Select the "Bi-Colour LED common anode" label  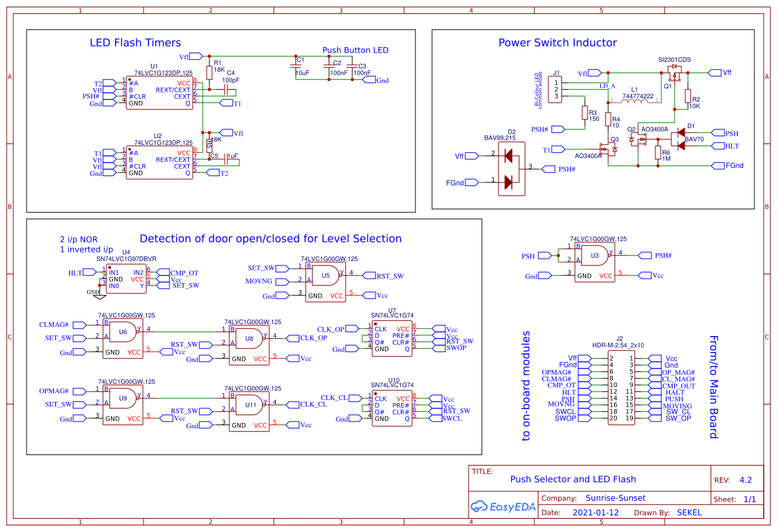[x=538, y=90]
